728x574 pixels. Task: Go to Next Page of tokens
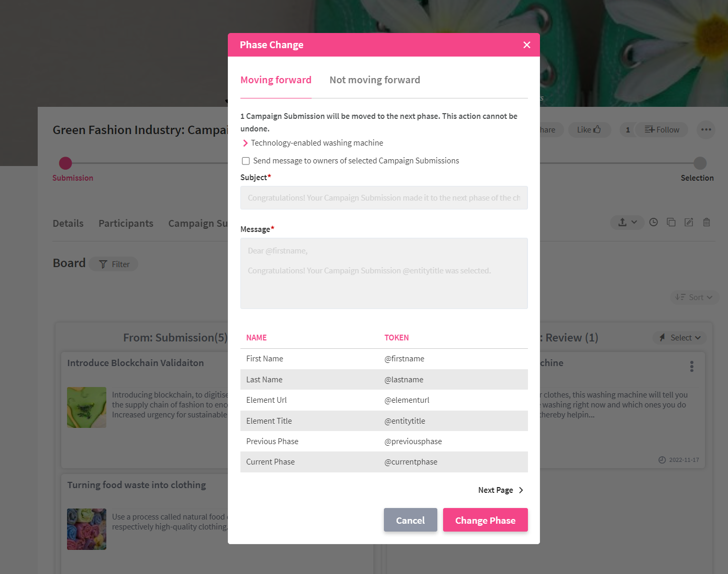click(501, 490)
